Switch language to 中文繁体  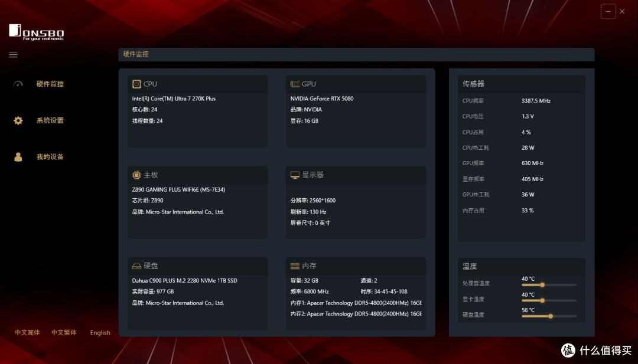[x=64, y=333]
